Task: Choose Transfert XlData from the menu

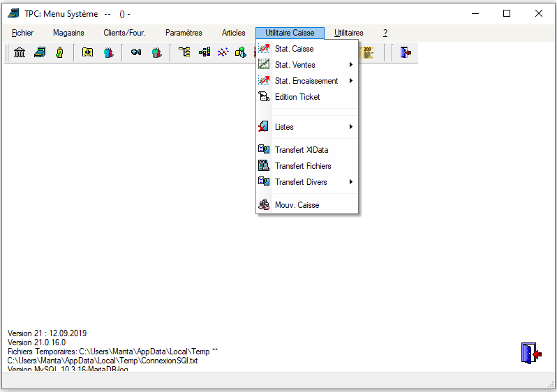Action: click(307, 150)
